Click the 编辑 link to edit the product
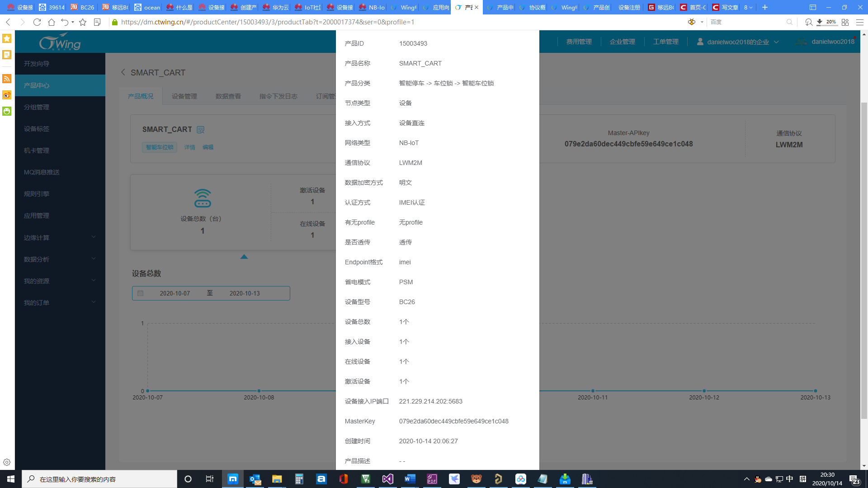868x488 pixels. tap(208, 147)
